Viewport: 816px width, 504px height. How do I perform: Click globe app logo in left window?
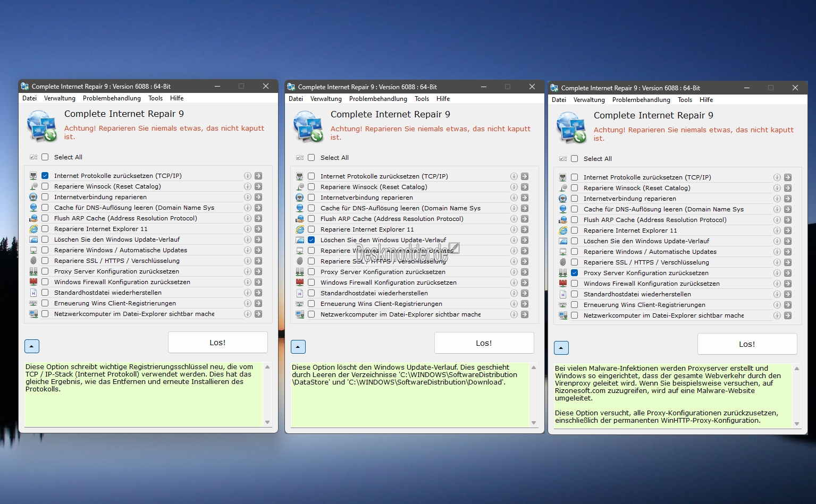tap(42, 126)
